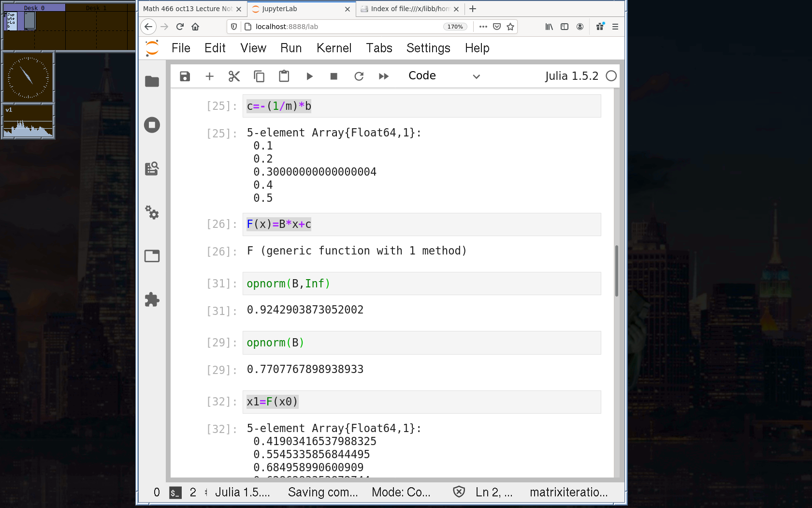Open the running terminals and kernels sidebar
The width and height of the screenshot is (812, 508).
coord(152,125)
